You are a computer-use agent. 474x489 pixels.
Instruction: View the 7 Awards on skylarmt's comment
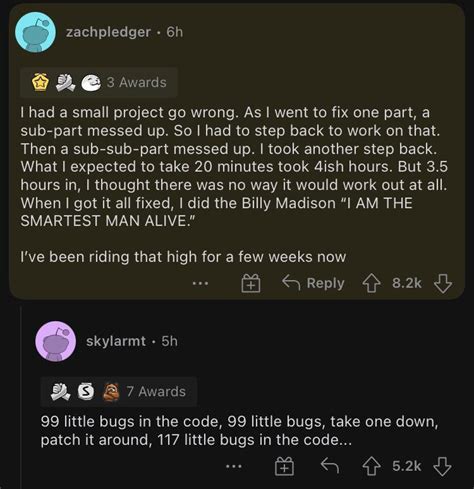click(119, 392)
